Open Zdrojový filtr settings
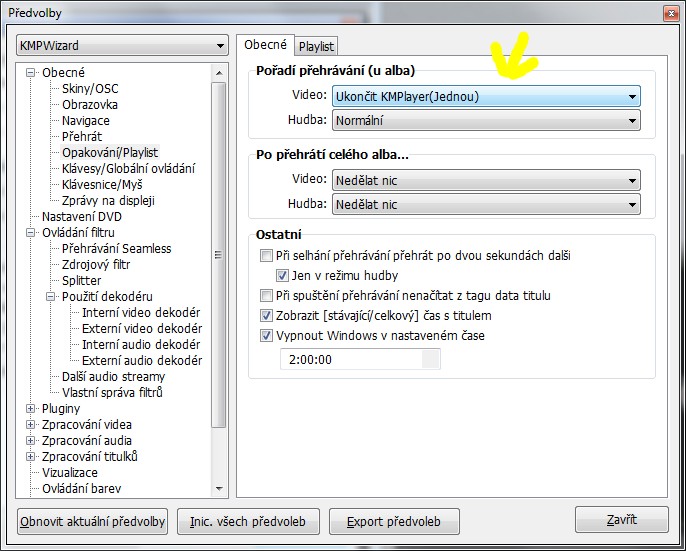This screenshot has height=551, width=686. pos(96,264)
